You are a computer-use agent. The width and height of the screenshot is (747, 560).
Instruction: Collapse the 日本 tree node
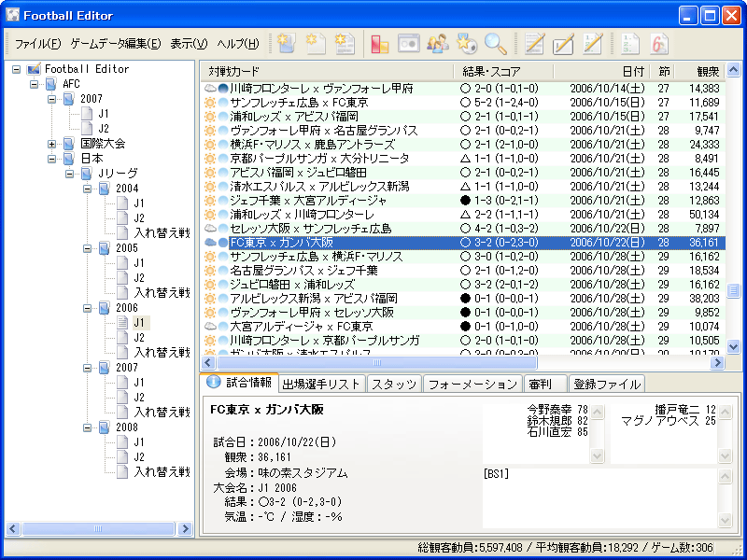pos(52,159)
